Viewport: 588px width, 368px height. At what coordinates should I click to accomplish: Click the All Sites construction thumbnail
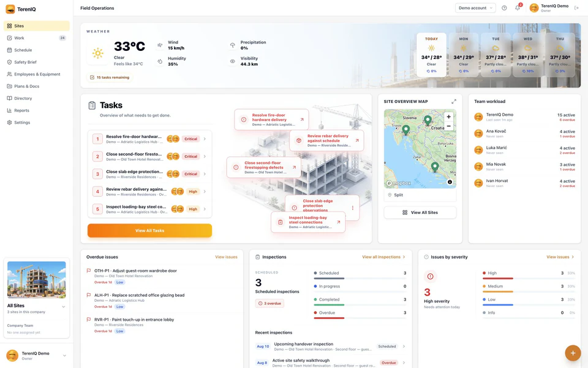36,280
